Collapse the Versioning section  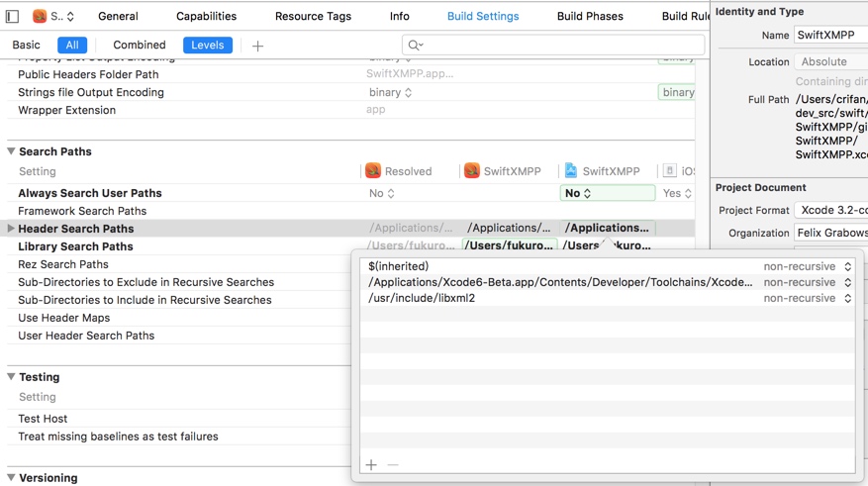11,477
